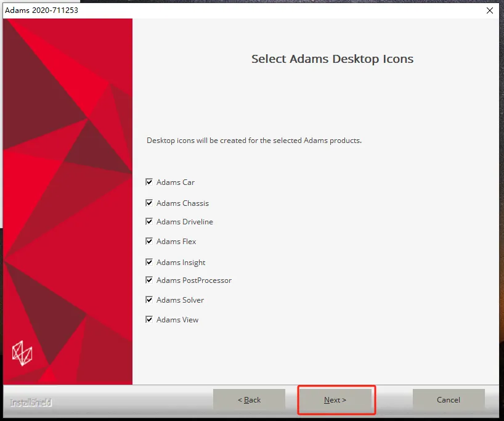Click the 'Desktop icons will be created' description
Viewport: 504px width, 421px height.
[254, 141]
